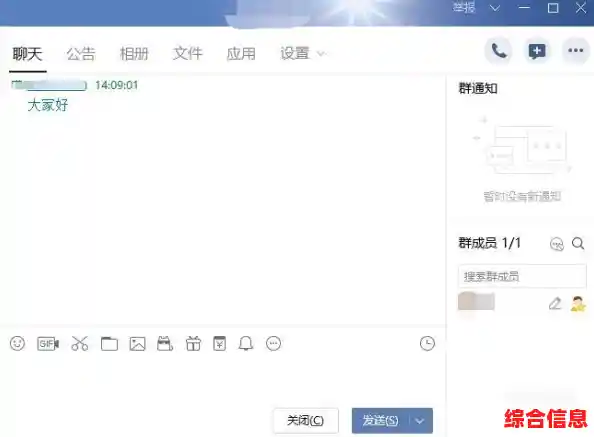Switch to the 聊天 tab
Viewport: 594px width, 437px height.
coord(27,54)
